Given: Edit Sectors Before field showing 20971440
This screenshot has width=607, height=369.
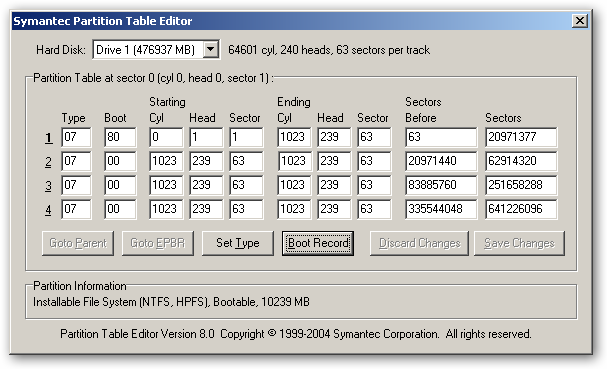Looking at the screenshot, I should tap(441, 161).
